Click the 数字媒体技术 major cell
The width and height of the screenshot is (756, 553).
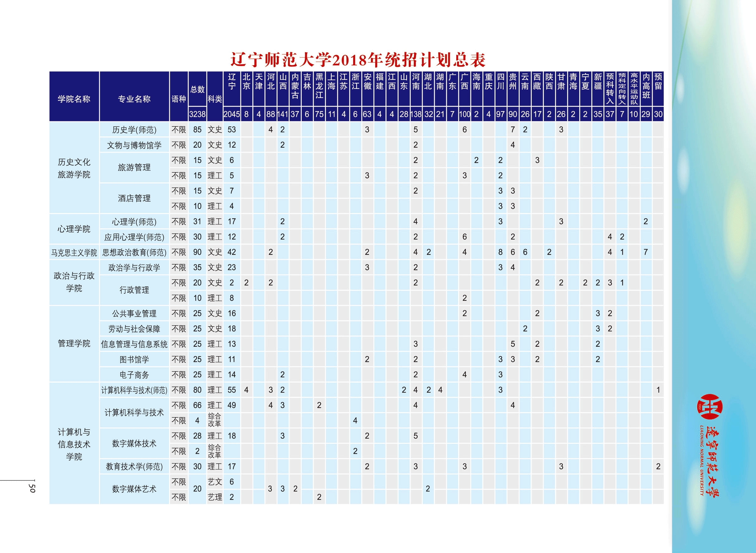pos(134,443)
